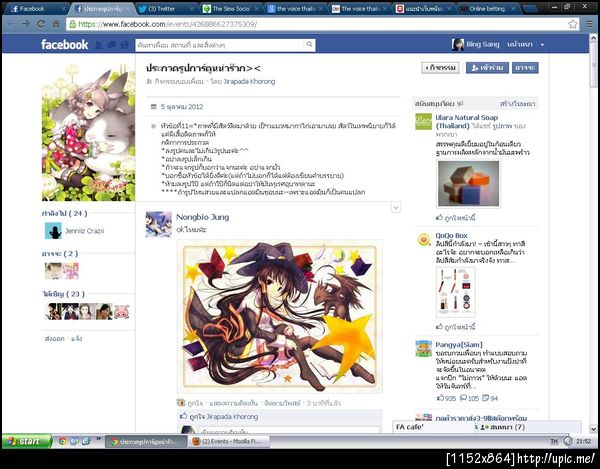
Task: Bookmark page with star icon
Action: (573, 24)
